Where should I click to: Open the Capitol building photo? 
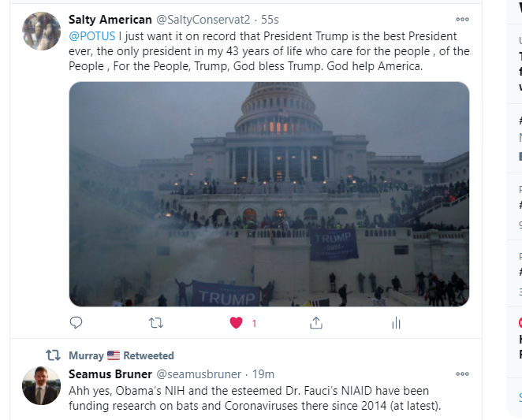269,194
